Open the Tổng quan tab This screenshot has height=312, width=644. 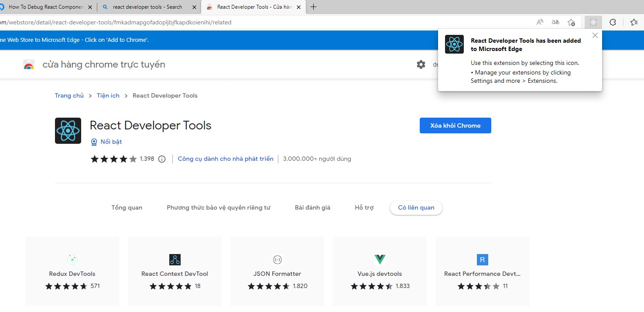click(x=127, y=208)
